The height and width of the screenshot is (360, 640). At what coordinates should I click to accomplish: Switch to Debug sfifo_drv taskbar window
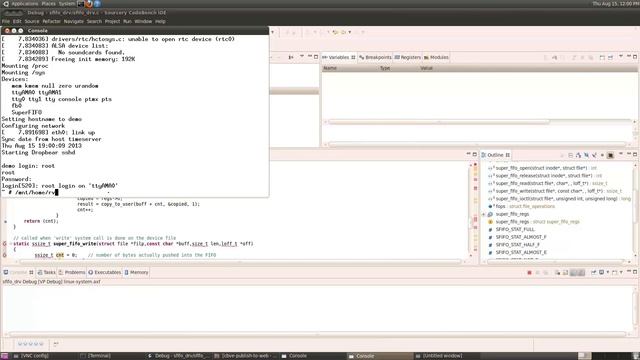[178, 356]
